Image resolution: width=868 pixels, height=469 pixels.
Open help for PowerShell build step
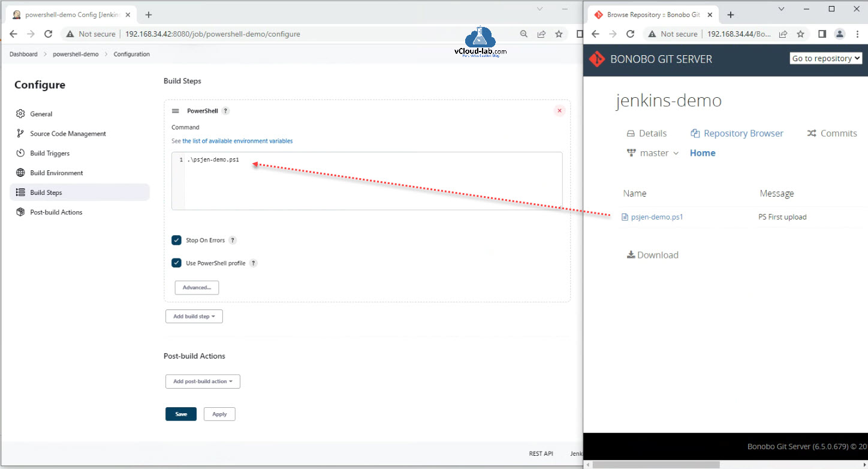click(225, 111)
